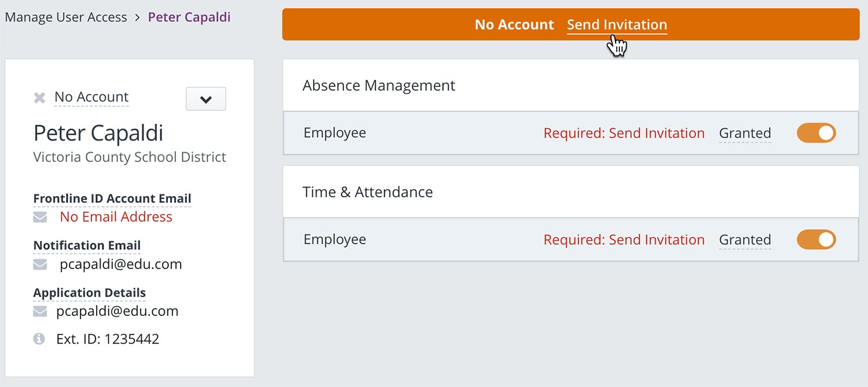Click the Notification Email label
Viewport: 868px width, 387px height.
pyautogui.click(x=87, y=245)
